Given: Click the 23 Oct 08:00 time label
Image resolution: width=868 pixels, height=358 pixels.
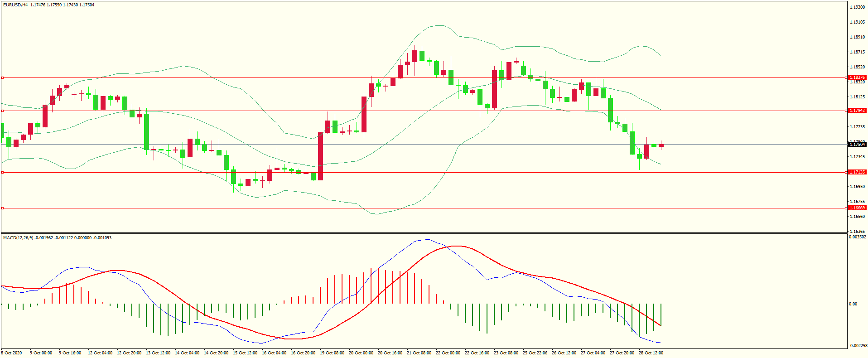Looking at the screenshot, I should 506,353.
